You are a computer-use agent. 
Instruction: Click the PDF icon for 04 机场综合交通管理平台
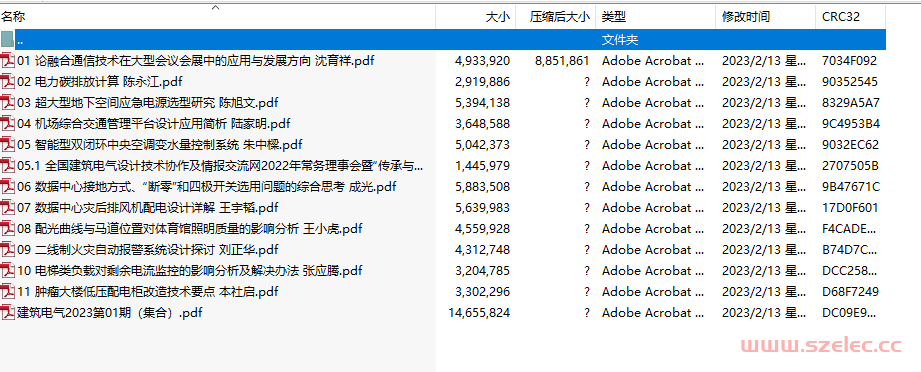(8, 124)
